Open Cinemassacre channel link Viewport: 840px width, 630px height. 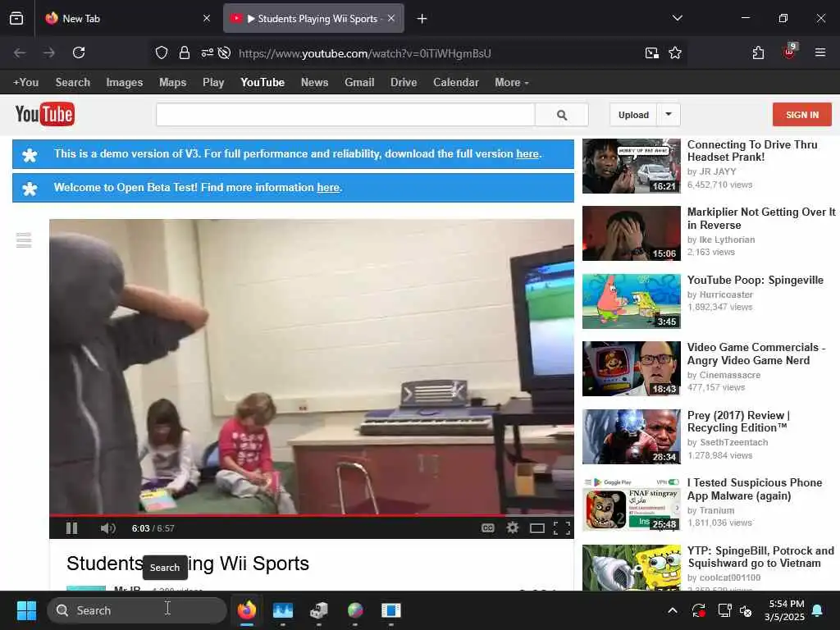[x=729, y=375]
